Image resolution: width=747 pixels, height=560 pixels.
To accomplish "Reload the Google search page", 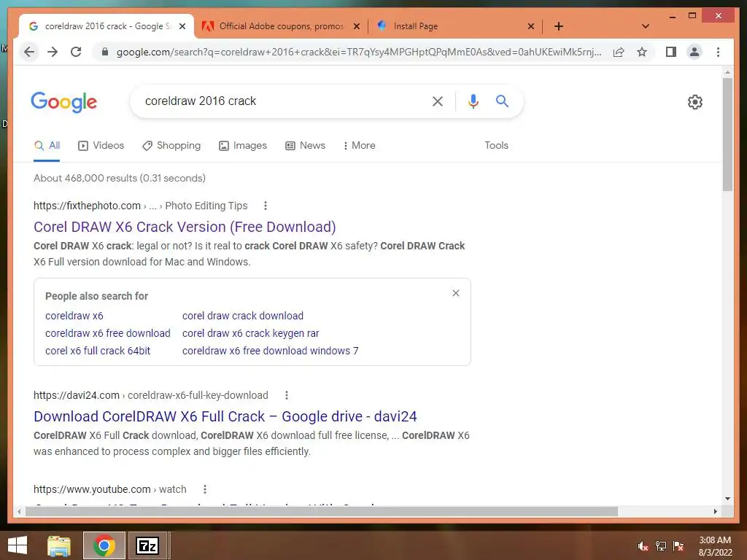I will pyautogui.click(x=76, y=52).
